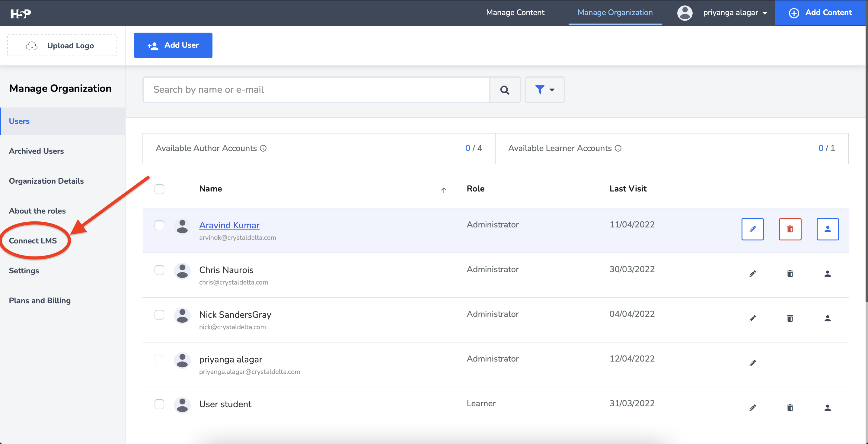Focus the search by name or e-mail field
The width and height of the screenshot is (868, 444).
tap(316, 90)
